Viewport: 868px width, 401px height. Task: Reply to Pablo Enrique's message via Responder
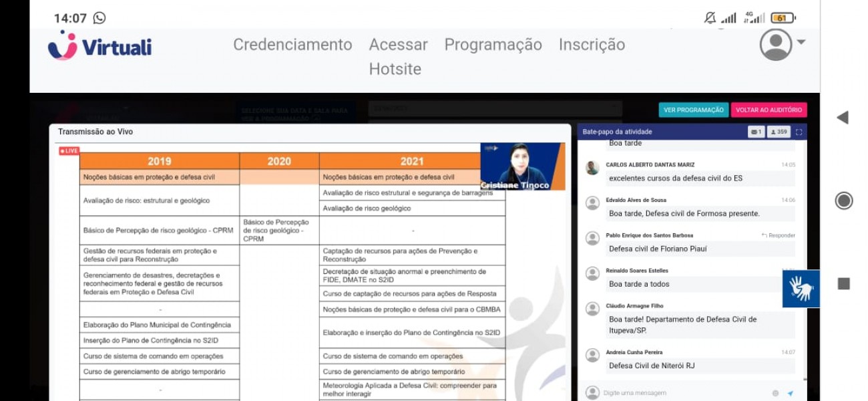(x=779, y=235)
